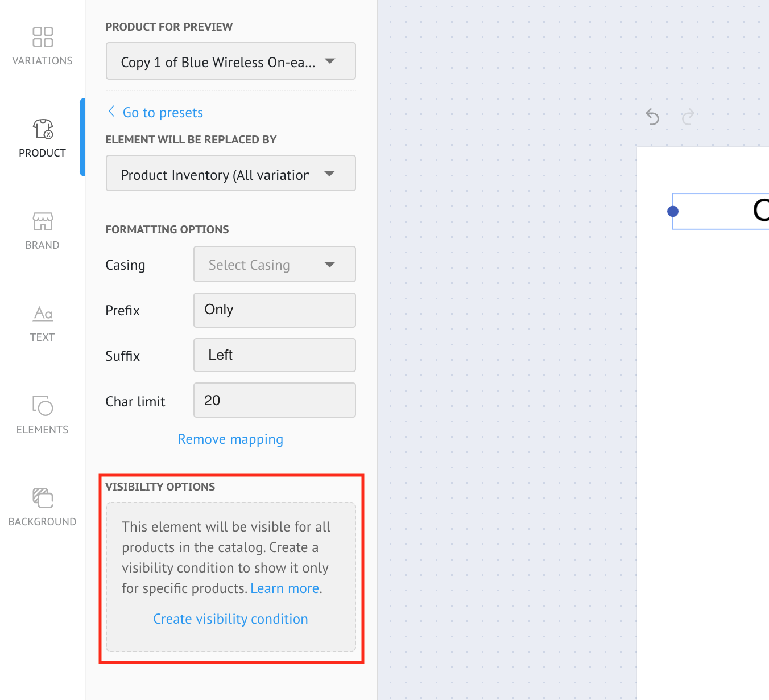Expand the Select Casing dropdown
The height and width of the screenshot is (700, 769).
tap(274, 265)
